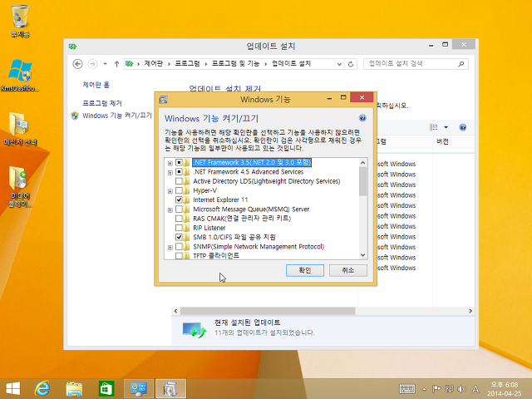Click the help icon in the 업데이트 설치 toolbar
532x399 pixels.
click(462, 127)
